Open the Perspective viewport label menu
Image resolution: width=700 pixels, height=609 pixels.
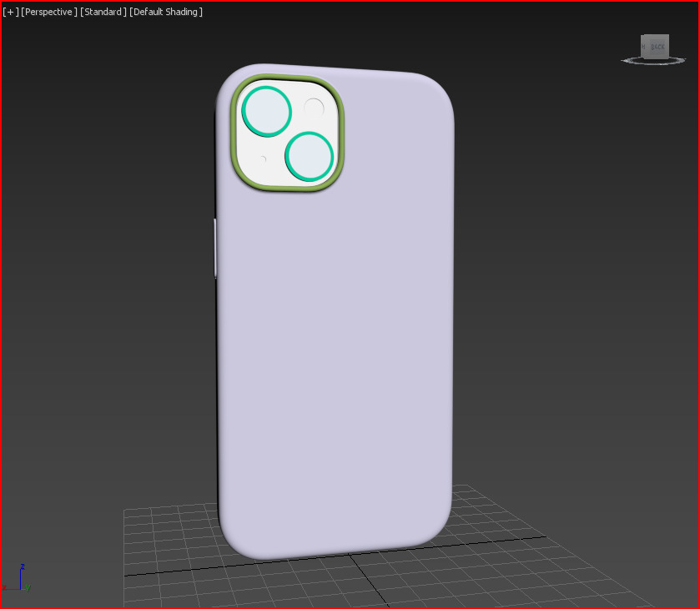pos(49,12)
